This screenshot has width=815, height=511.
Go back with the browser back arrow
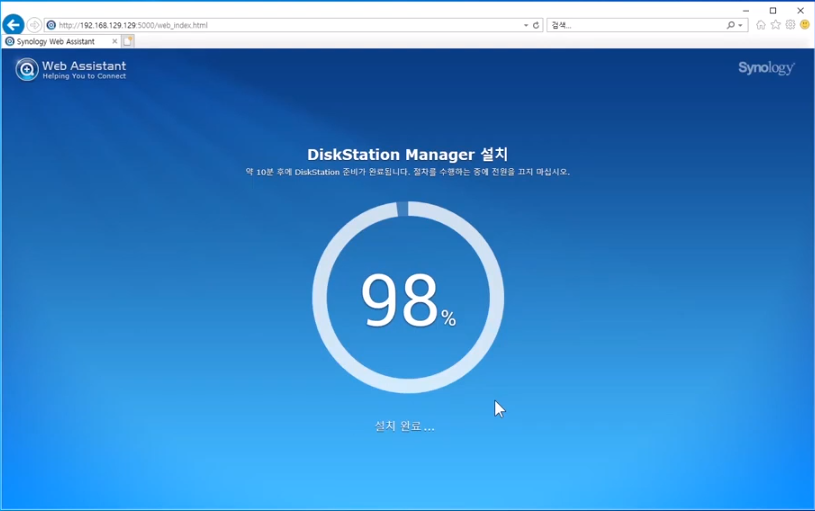[14, 24]
